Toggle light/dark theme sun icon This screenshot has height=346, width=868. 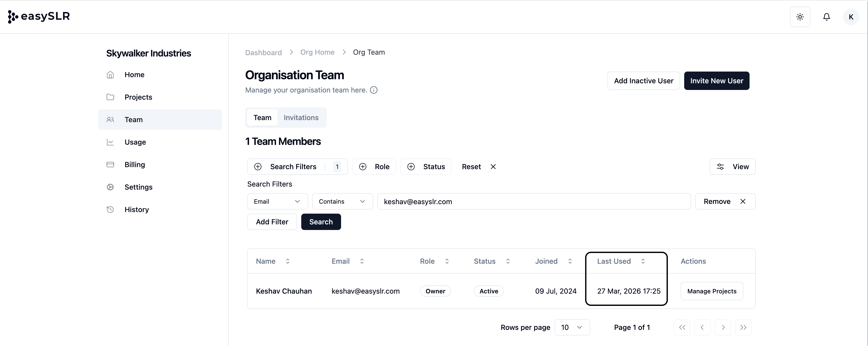800,17
